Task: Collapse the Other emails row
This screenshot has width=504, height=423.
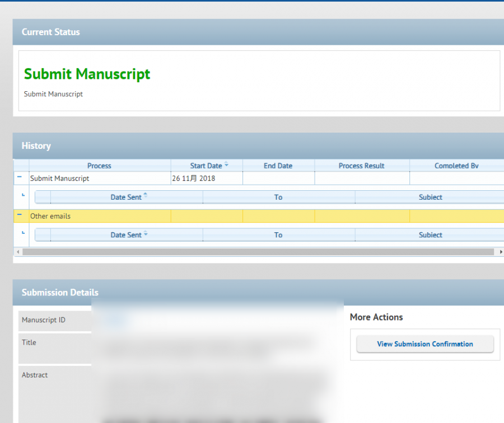Action: tap(20, 215)
